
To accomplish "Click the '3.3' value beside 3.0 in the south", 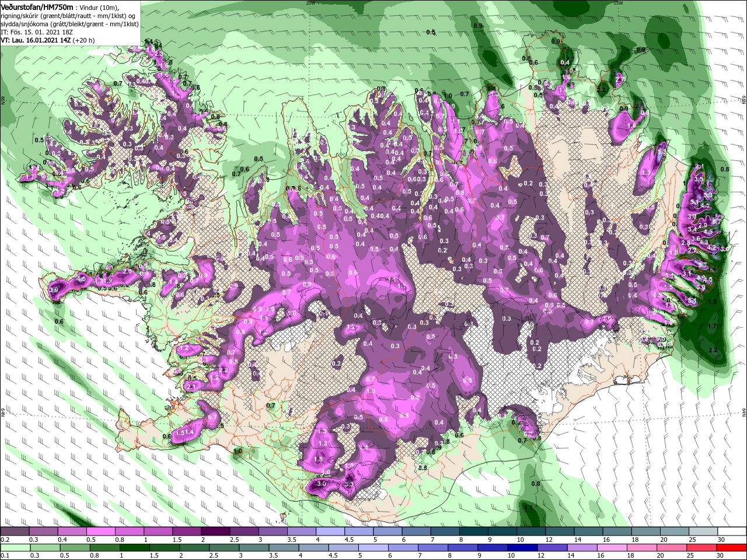I will 350,484.
